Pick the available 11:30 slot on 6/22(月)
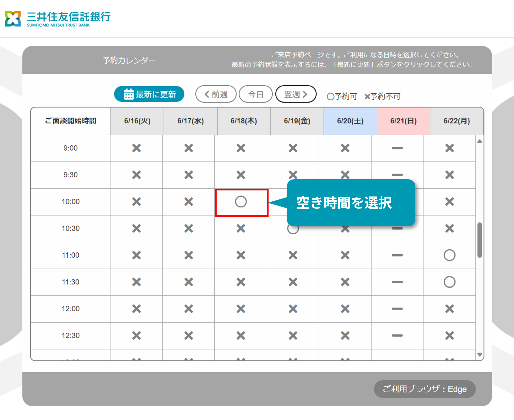514x420 pixels. point(449,282)
